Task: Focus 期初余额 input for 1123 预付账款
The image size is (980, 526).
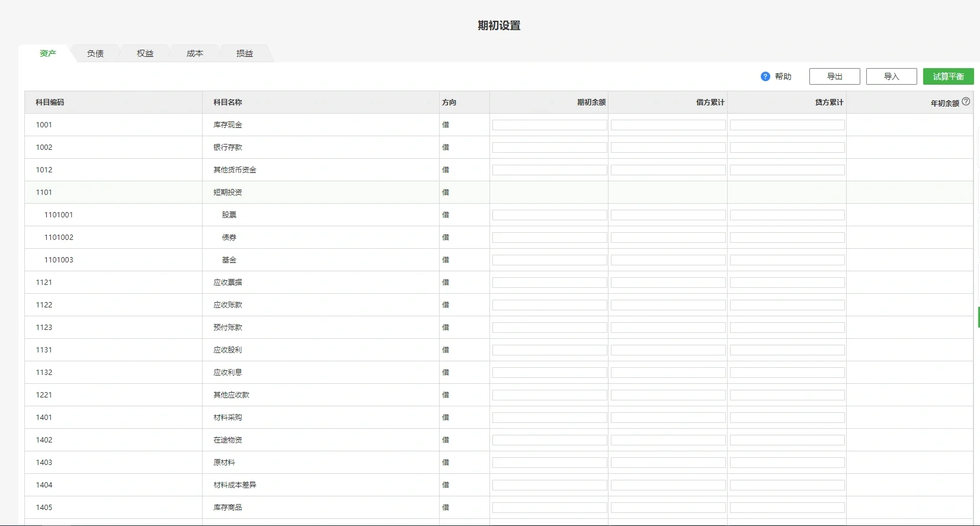Action: coord(550,328)
